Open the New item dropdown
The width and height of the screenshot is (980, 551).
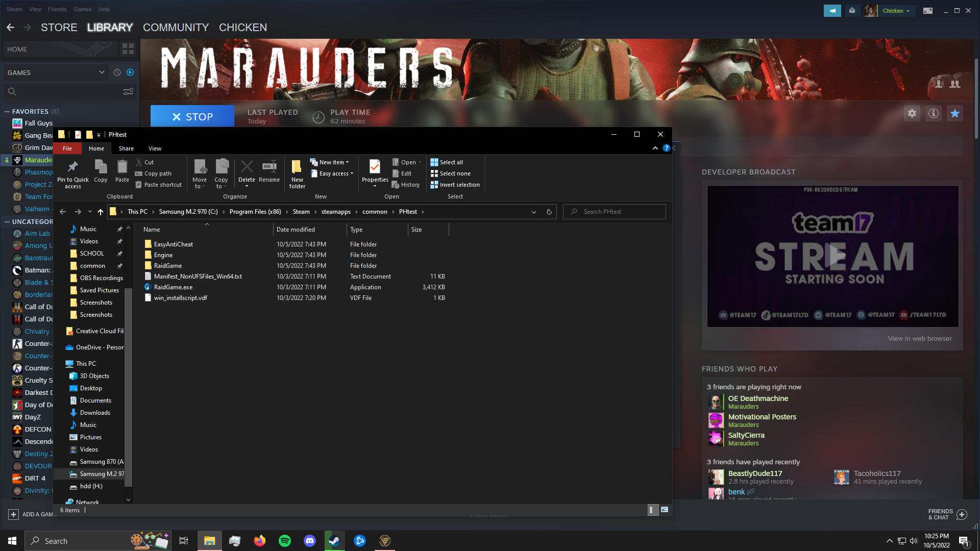click(333, 162)
